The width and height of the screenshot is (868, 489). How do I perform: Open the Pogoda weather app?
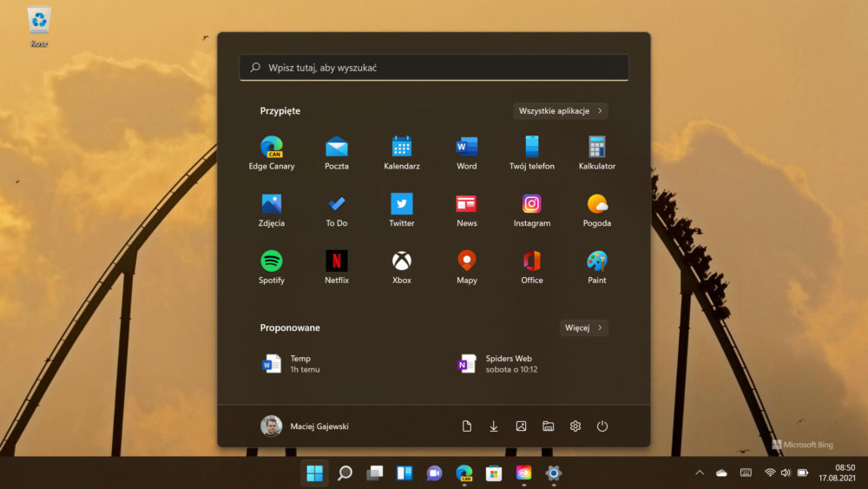click(x=597, y=210)
